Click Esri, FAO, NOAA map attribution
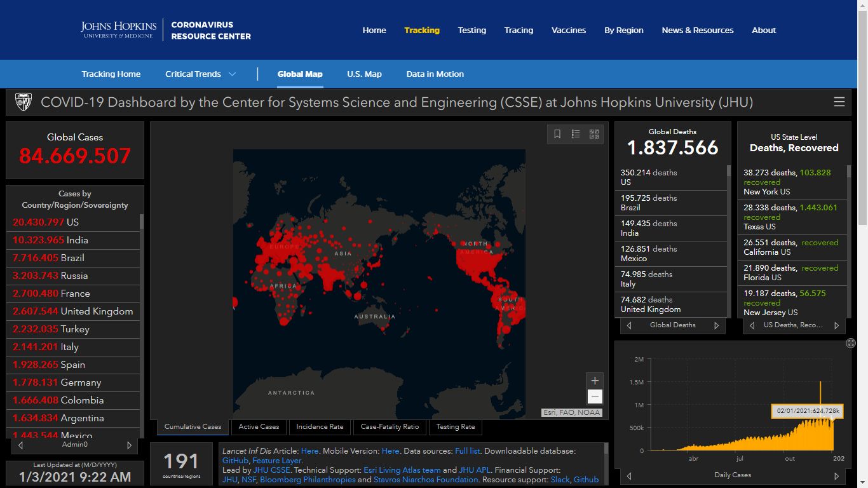 tap(572, 412)
